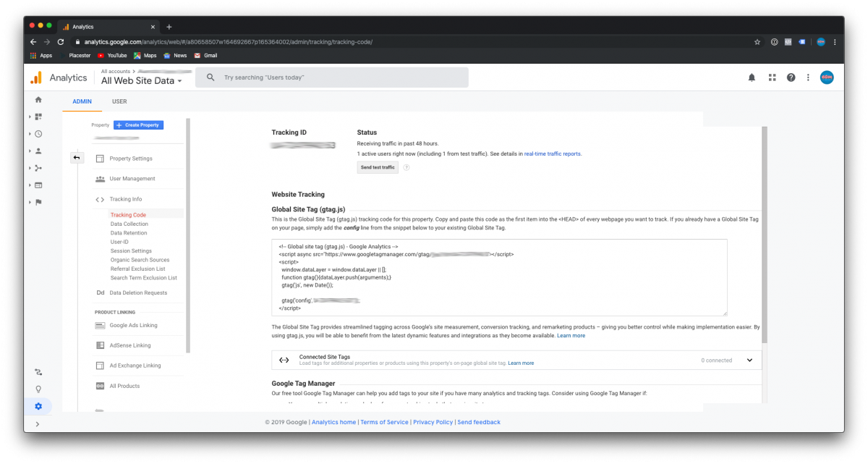Bookmark this page with the star icon
The height and width of the screenshot is (464, 868).
(x=757, y=42)
